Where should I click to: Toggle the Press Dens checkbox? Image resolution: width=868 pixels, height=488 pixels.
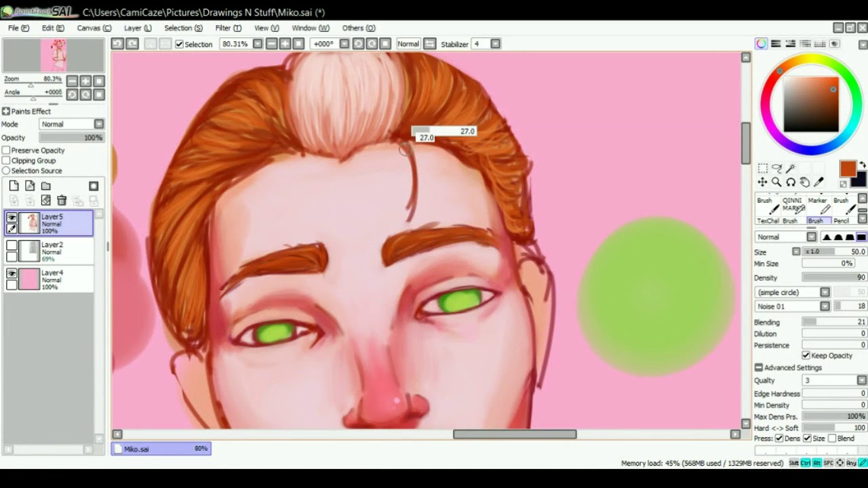pyautogui.click(x=778, y=439)
